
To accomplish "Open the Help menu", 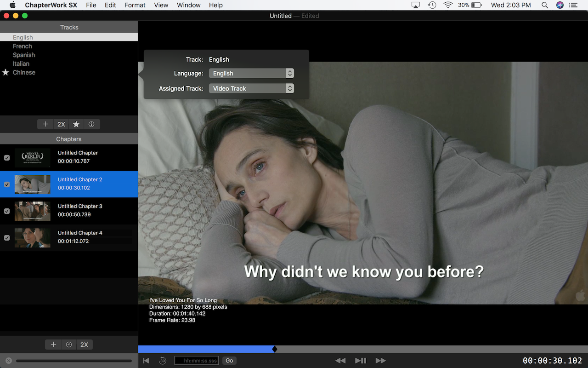I will 215,5.
